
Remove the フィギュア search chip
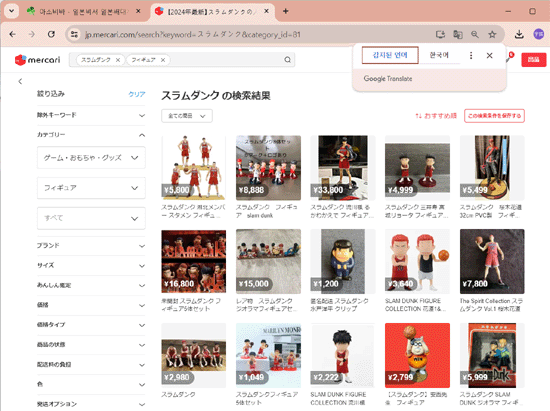163,60
